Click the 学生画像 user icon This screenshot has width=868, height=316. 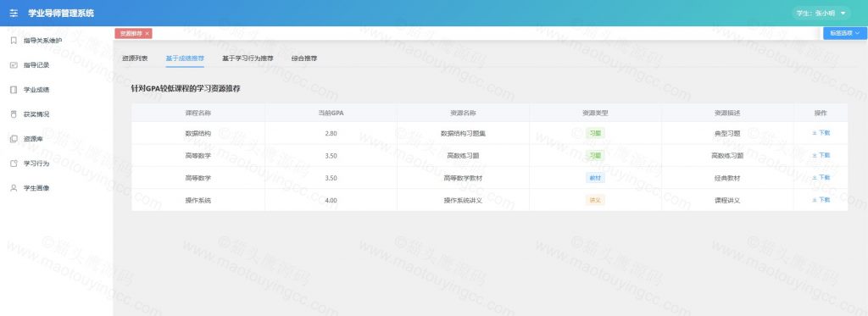[x=14, y=188]
